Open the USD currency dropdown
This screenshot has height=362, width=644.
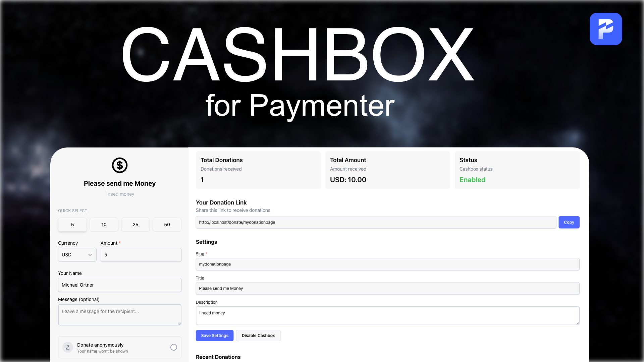tap(77, 255)
